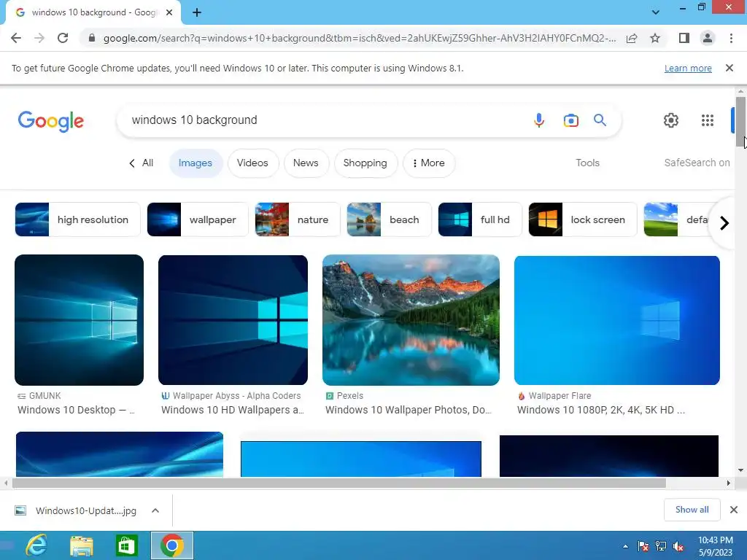Click the SafeSearch on setting

coord(697,163)
